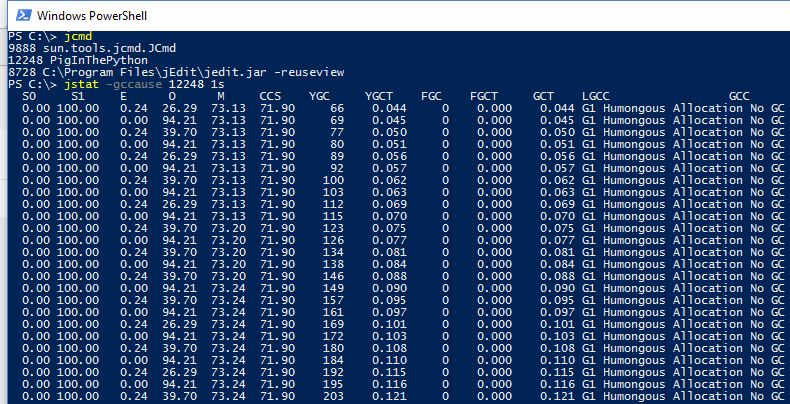Click the FGC column header

tap(431, 96)
